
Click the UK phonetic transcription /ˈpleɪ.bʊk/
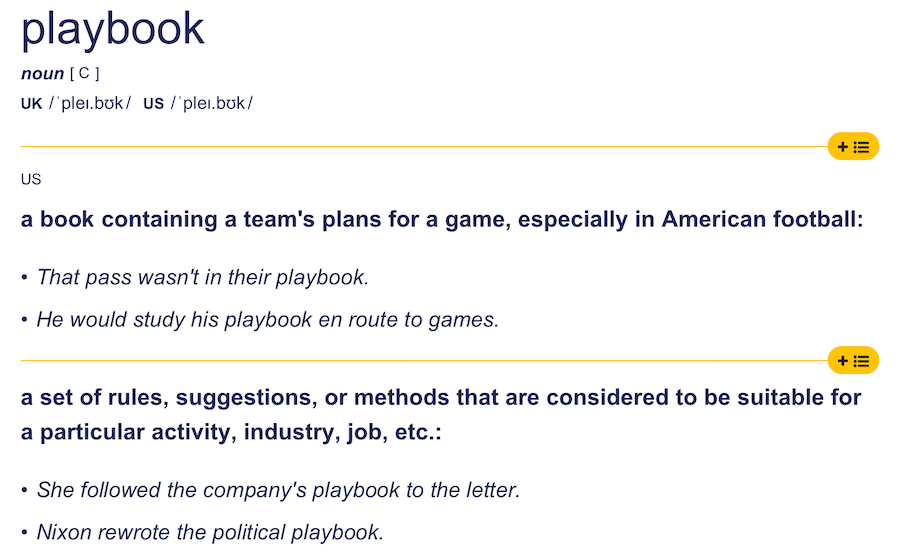[x=91, y=103]
